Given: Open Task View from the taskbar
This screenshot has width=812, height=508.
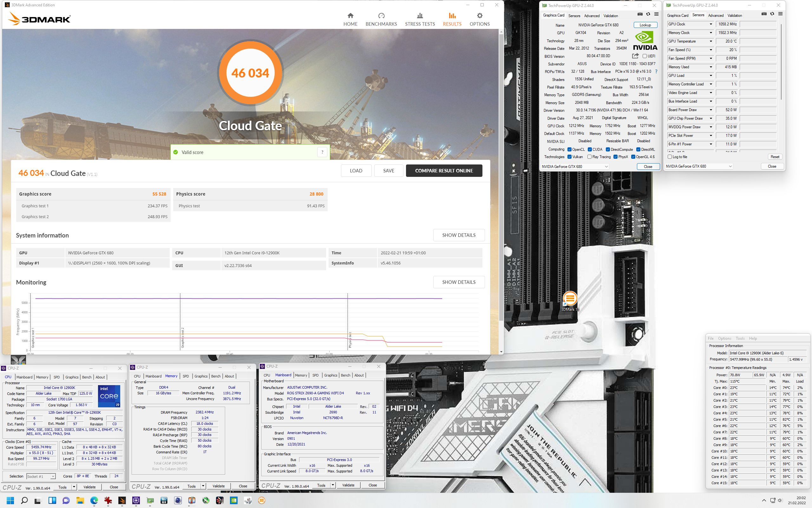Looking at the screenshot, I should [x=38, y=500].
